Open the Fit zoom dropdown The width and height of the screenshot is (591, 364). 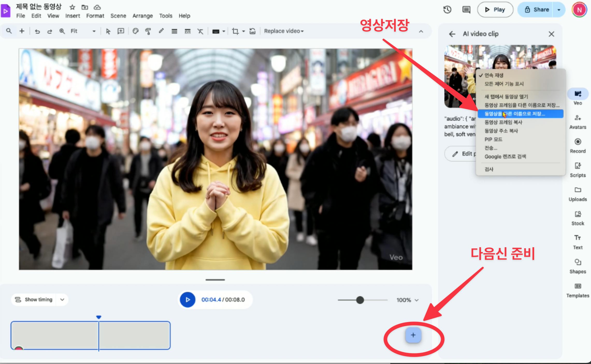coord(94,31)
